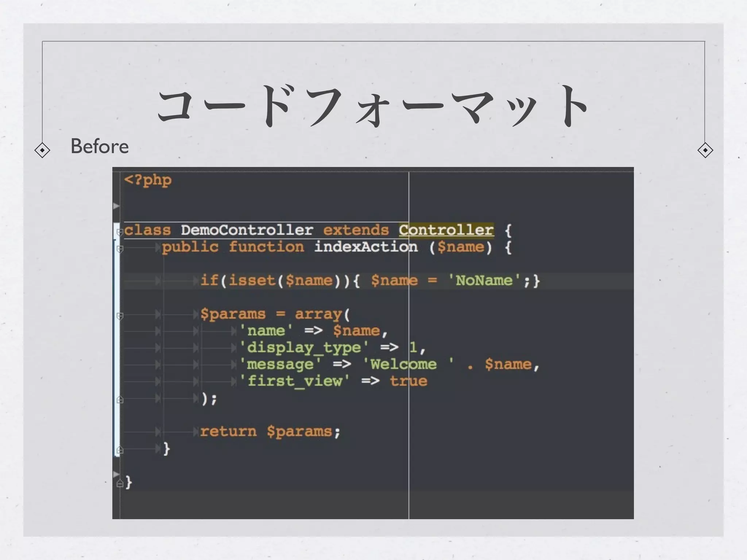Fold the $params array block in gutter
This screenshot has width=747, height=560.
[119, 316]
